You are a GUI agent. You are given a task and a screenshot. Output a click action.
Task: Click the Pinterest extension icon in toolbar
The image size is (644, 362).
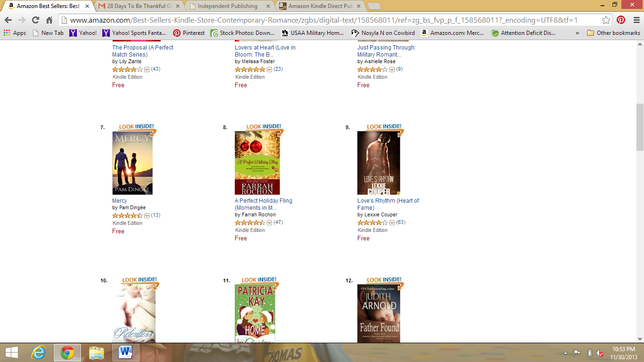pos(621,20)
